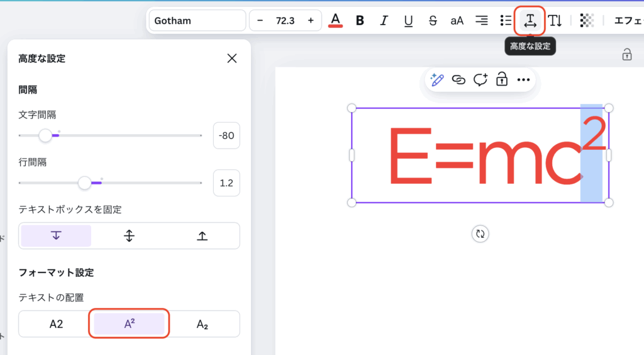Toggle bold formatting
Image resolution: width=644 pixels, height=355 pixels.
[x=360, y=21]
